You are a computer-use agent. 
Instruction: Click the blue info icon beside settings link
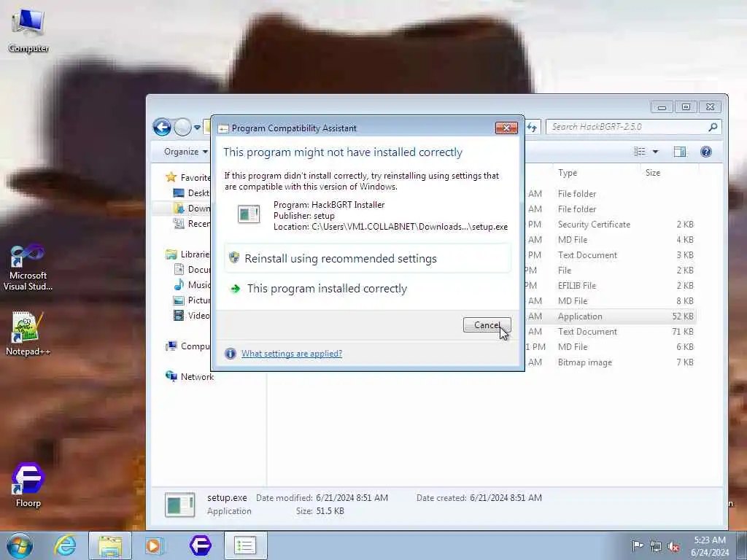(x=230, y=354)
